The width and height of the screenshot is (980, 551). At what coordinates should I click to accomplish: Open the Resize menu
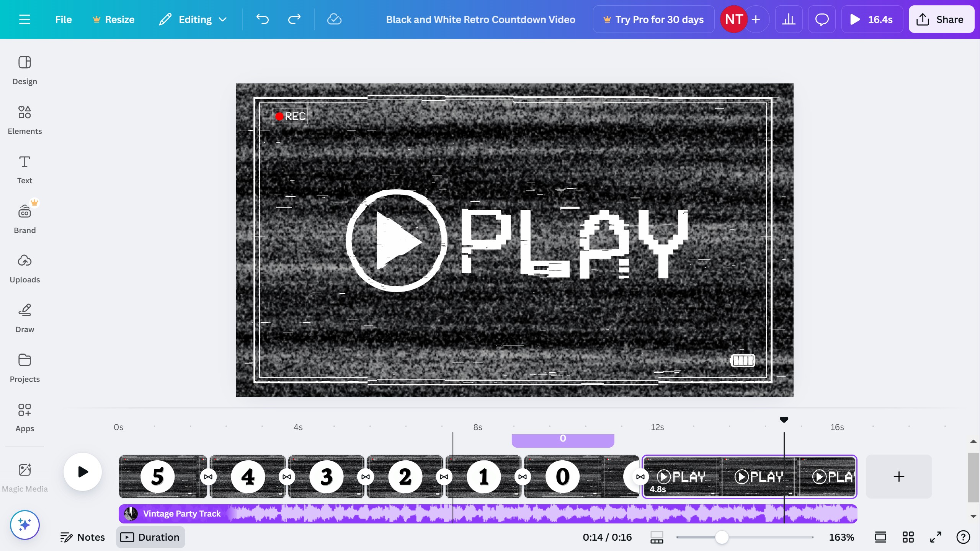point(114,19)
